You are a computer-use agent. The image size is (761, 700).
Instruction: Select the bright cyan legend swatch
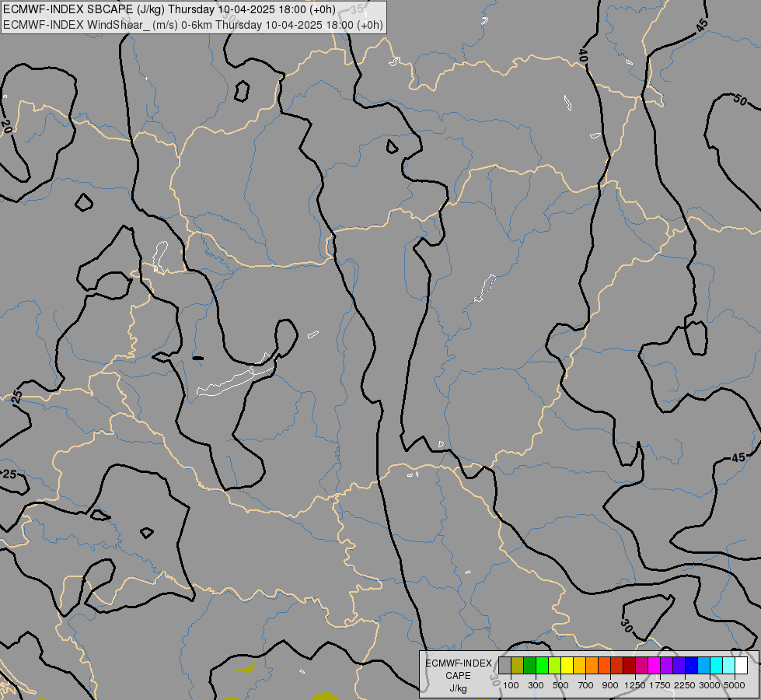point(717,666)
